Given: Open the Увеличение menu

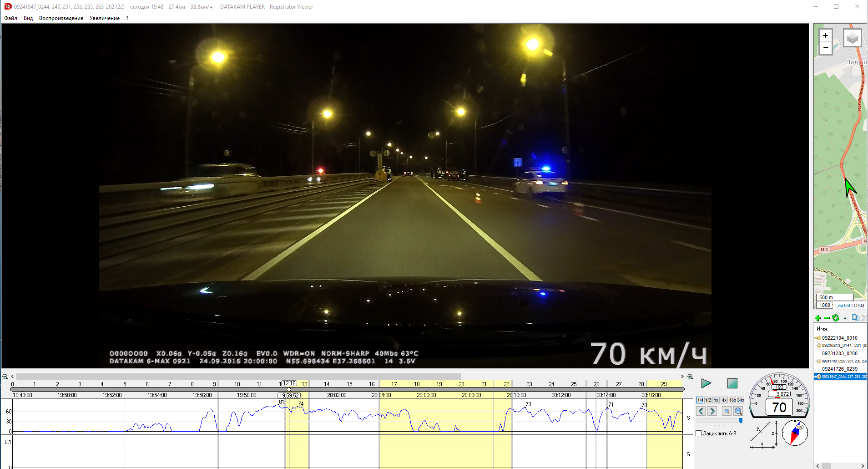Looking at the screenshot, I should coord(105,18).
